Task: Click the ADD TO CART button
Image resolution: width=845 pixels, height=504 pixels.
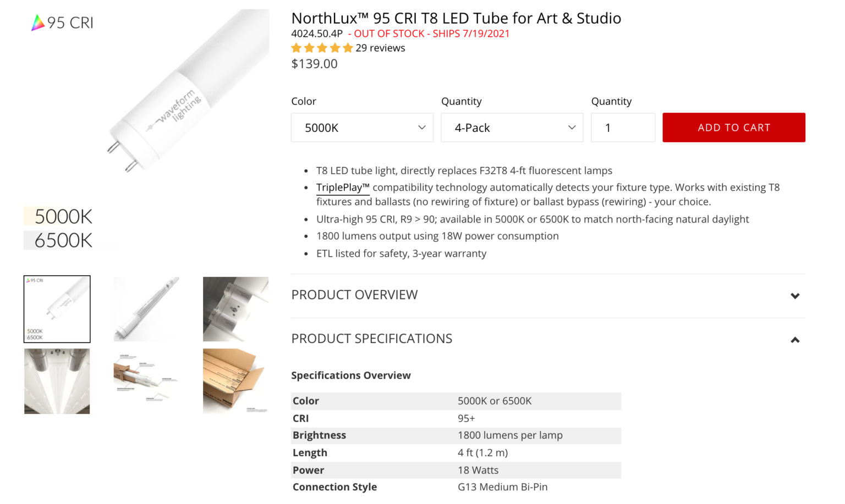Action: click(x=734, y=128)
